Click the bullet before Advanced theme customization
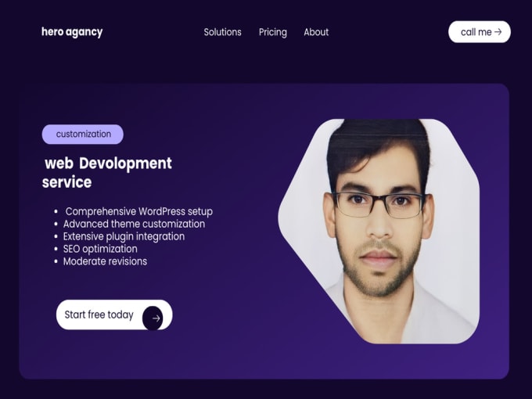Viewport: 532px width, 399px height. click(x=56, y=225)
